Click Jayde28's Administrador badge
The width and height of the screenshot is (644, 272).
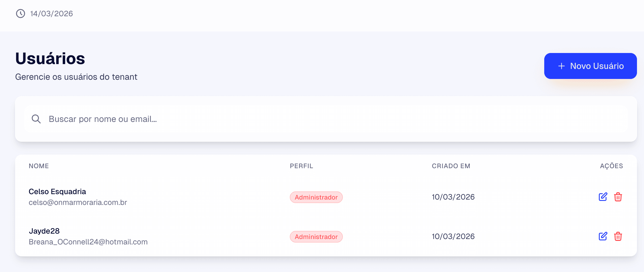click(316, 237)
